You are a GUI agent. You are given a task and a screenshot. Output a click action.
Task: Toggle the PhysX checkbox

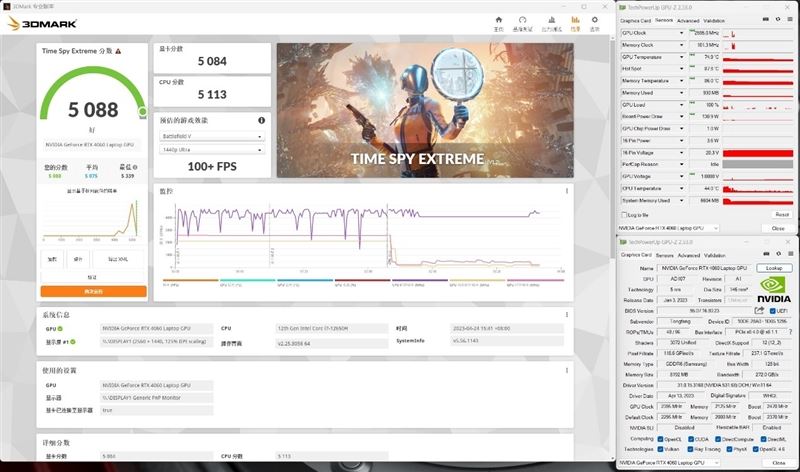point(730,449)
